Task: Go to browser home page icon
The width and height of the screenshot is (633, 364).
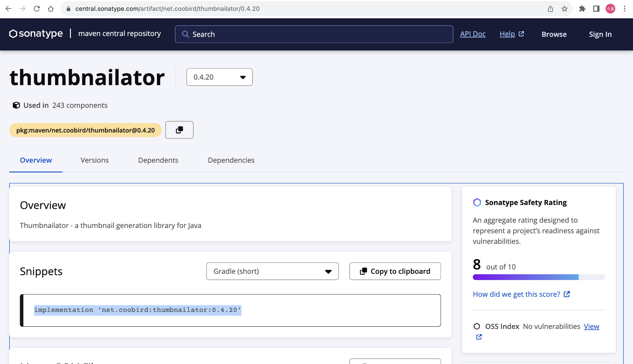Action: point(51,9)
